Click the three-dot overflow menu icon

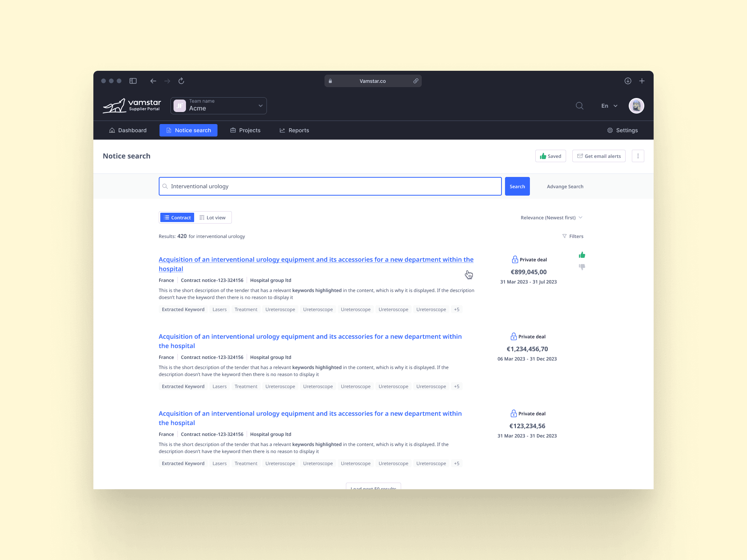point(638,156)
